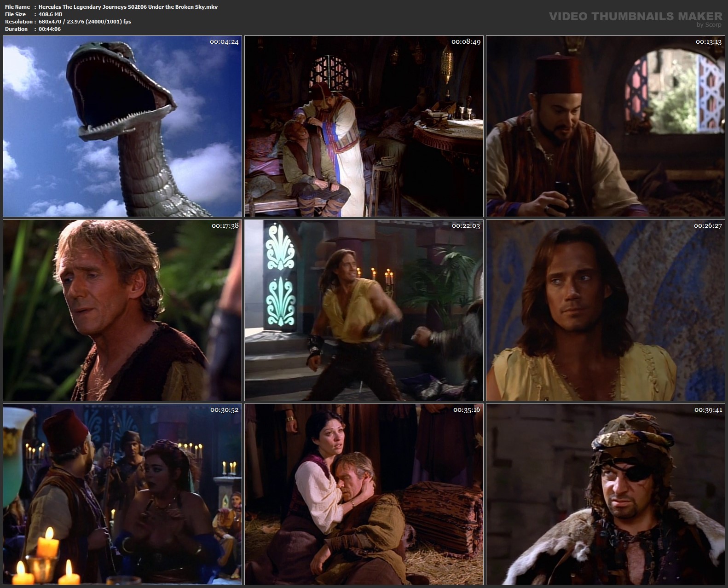This screenshot has width=728, height=588.
Task: Select the thumbnail at 00:17:38
Action: [x=122, y=310]
